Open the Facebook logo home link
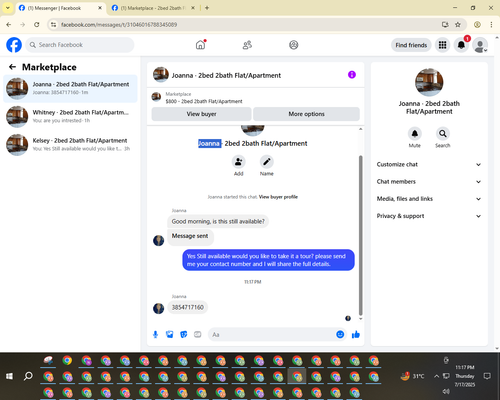Viewport: 500px width, 400px height. (14, 45)
